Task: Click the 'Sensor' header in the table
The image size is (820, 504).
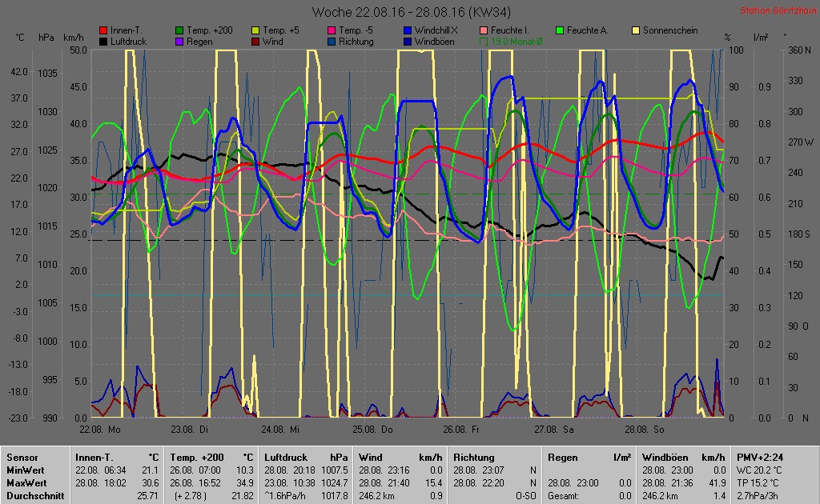Action: click(x=22, y=458)
